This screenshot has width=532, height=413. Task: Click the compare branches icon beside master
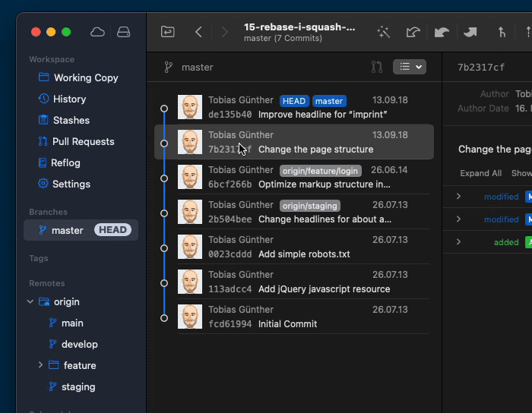tap(377, 67)
